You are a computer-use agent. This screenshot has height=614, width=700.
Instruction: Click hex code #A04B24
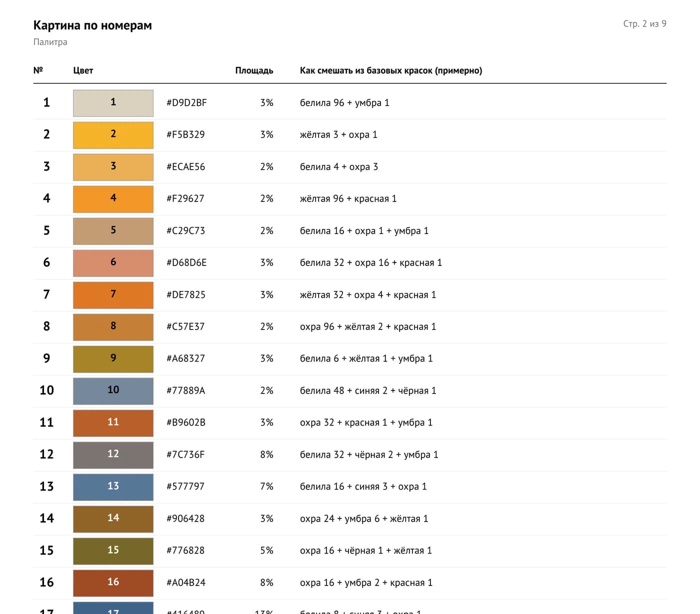click(x=186, y=582)
